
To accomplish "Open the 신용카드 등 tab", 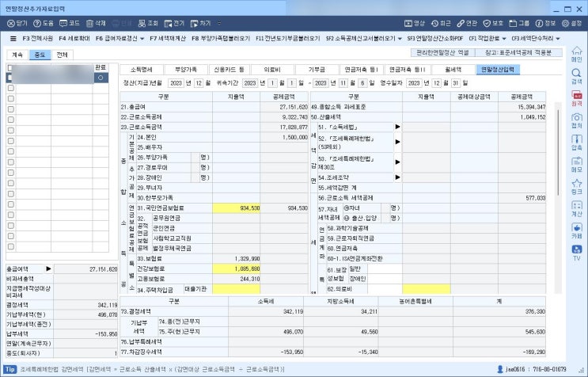I will (x=230, y=70).
